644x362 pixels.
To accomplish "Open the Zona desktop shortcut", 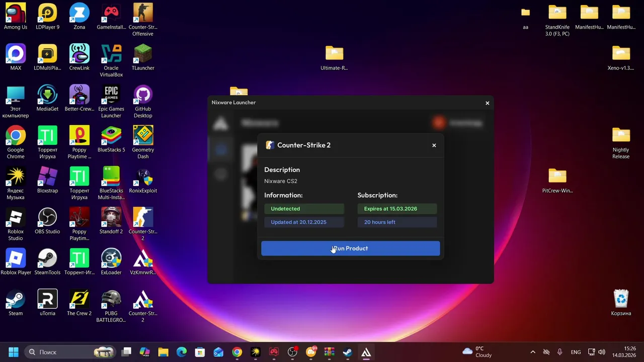I will 79,17.
